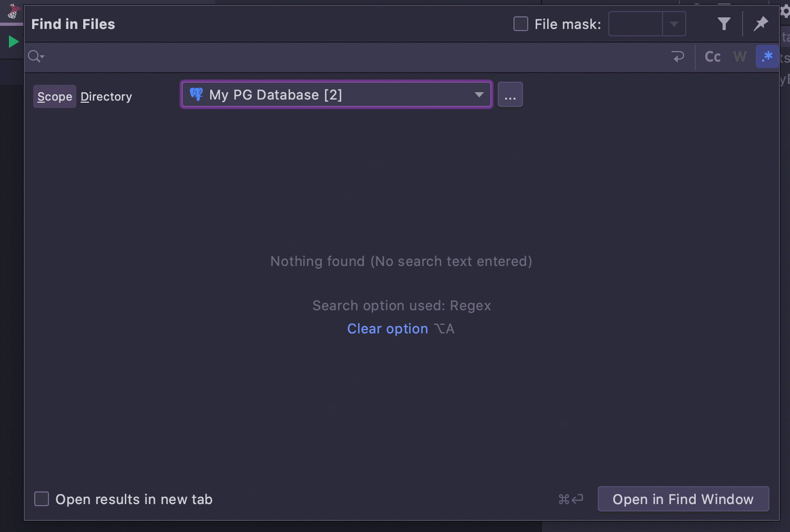Click Open in Find Window button
Viewport: 790px width, 532px height.
pos(683,499)
